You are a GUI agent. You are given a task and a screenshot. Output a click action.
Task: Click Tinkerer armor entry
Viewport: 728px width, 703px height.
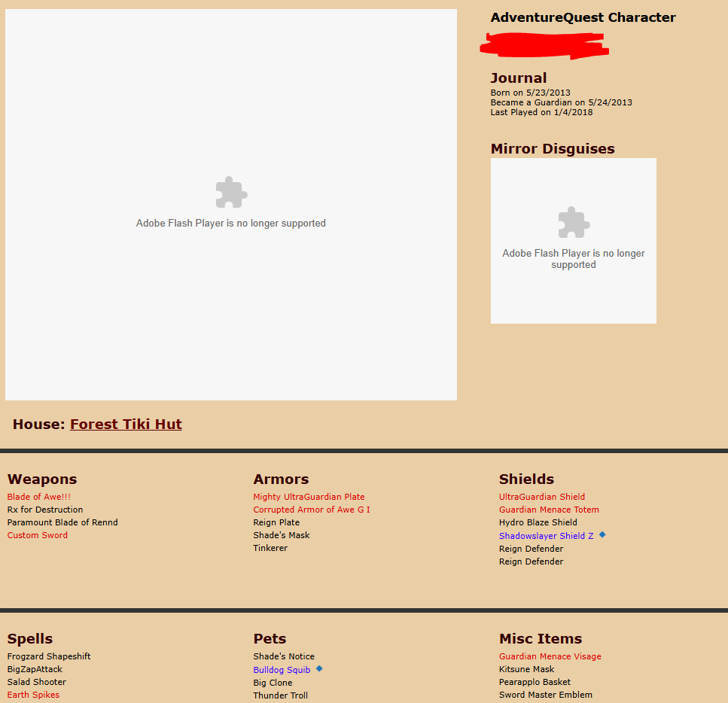(x=270, y=548)
